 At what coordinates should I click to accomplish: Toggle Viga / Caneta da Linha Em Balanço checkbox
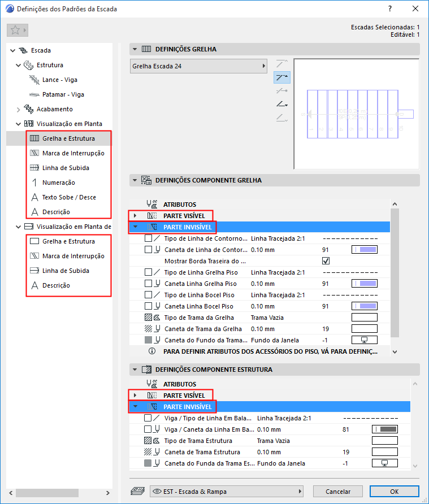(x=148, y=429)
